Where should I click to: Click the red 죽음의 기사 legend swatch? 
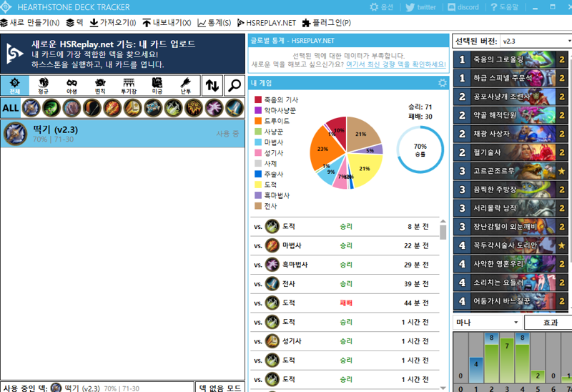click(x=258, y=99)
